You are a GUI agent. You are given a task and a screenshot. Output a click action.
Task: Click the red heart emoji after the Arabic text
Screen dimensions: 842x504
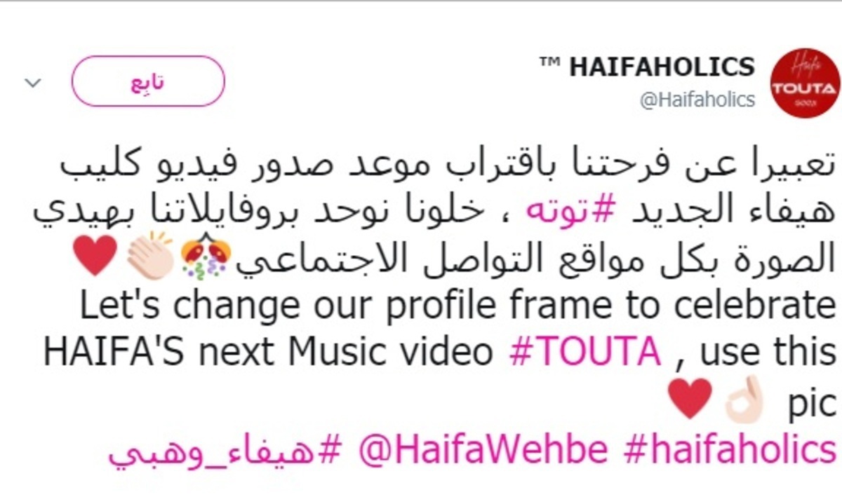[93, 256]
